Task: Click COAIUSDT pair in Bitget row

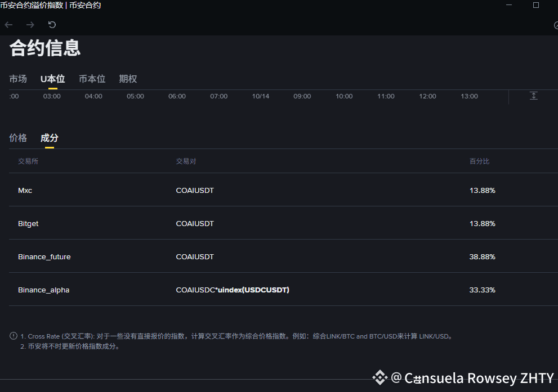Action: 195,223
